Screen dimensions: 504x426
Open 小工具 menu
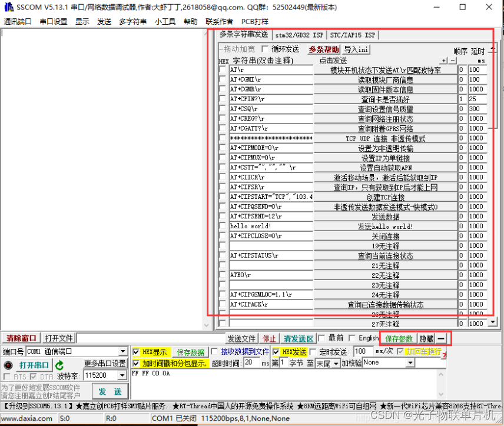click(165, 22)
